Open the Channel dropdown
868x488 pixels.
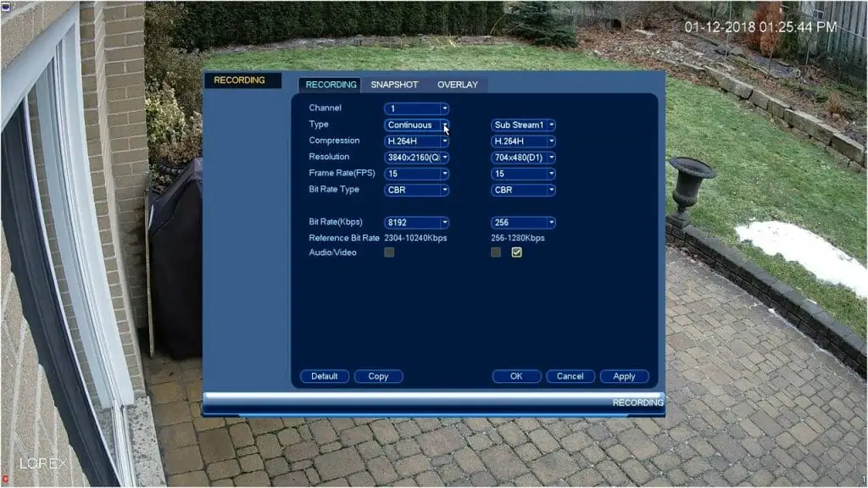pyautogui.click(x=416, y=108)
